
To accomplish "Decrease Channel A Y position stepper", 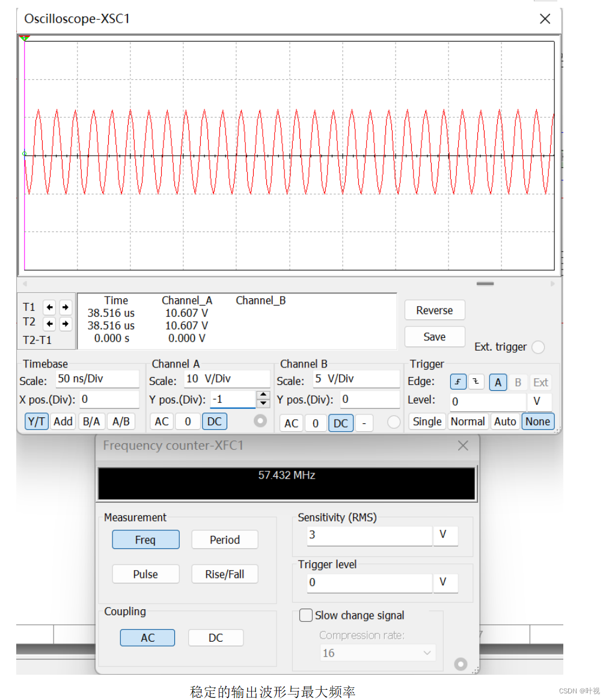I will (264, 403).
